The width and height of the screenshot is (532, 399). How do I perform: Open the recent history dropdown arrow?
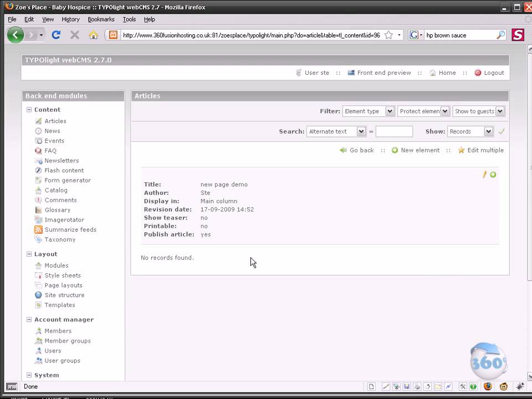41,35
